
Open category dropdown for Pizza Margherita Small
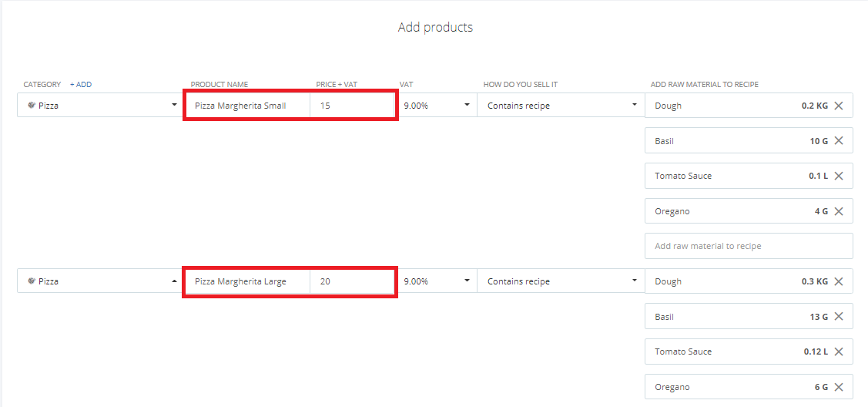coord(100,105)
